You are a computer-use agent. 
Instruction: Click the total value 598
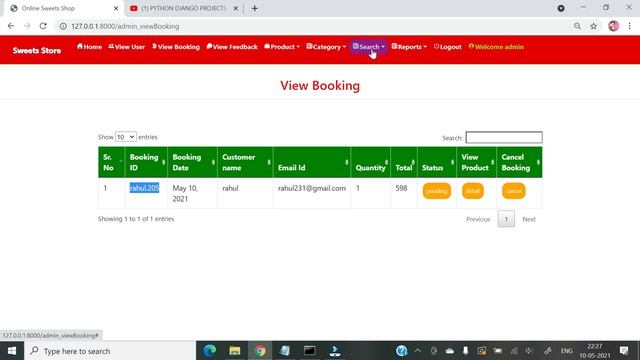tap(401, 188)
